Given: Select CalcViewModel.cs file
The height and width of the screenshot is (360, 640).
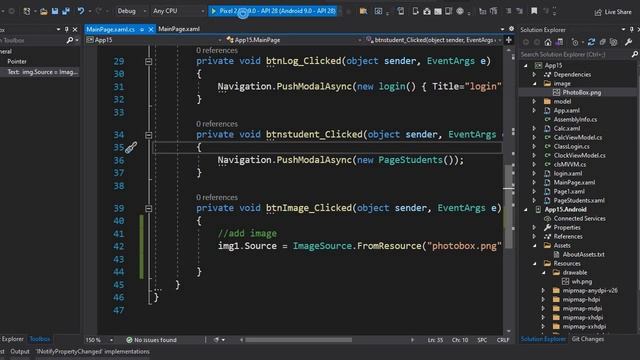Looking at the screenshot, I should [578, 138].
